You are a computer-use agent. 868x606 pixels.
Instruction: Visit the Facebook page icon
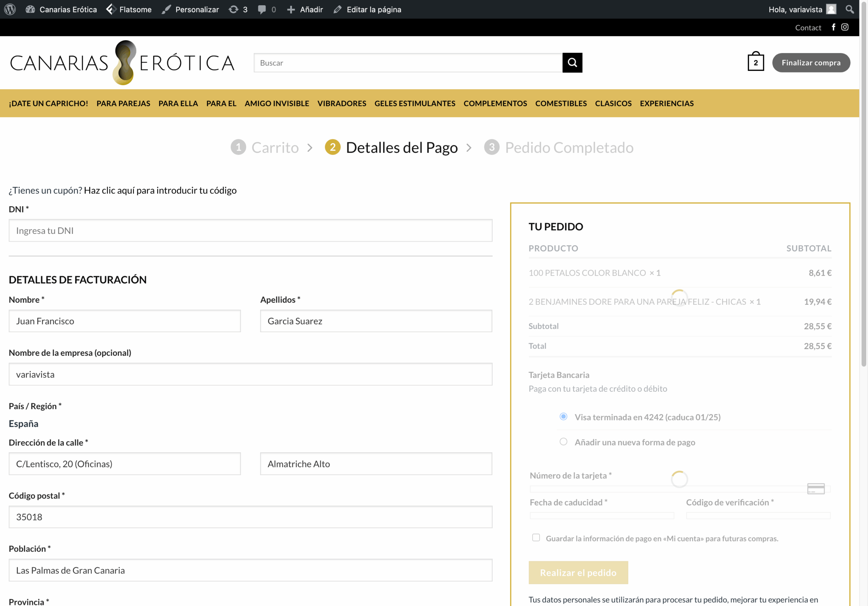833,27
